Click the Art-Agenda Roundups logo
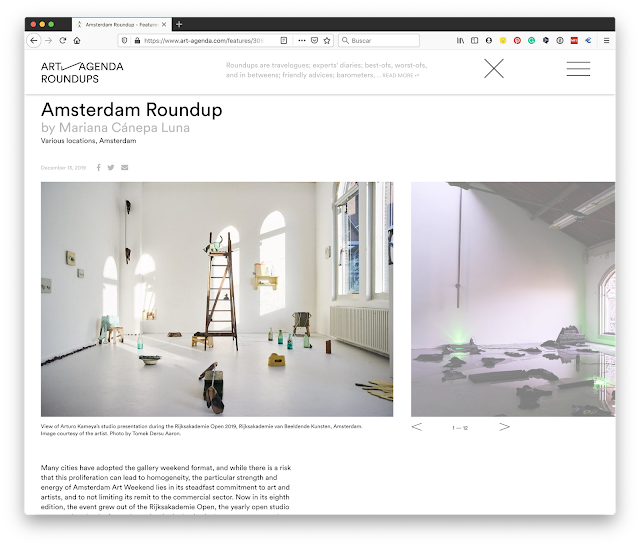Screen dimensions: 640x547 pos(82,73)
